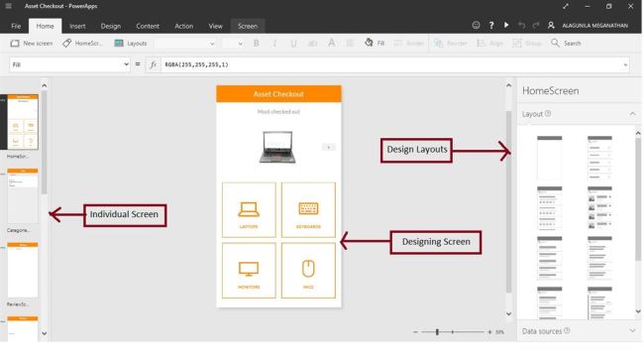
Task: Toggle strikethrough formatting
Action: tap(312, 44)
